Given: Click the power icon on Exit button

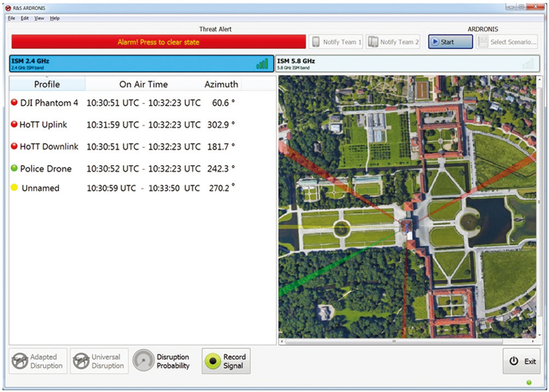Looking at the screenshot, I should pyautogui.click(x=514, y=361).
